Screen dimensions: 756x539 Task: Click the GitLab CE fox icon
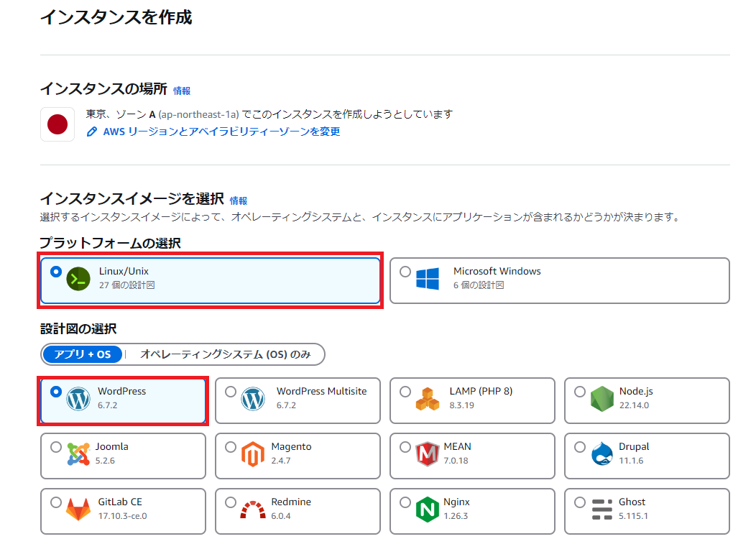click(x=78, y=510)
